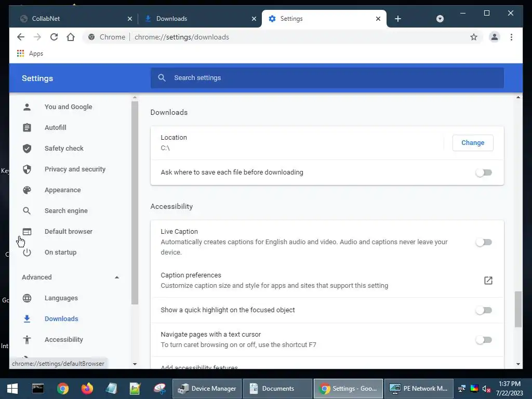Screen dimensions: 532x399
Task: Select the Settings tab
Action: click(324, 19)
